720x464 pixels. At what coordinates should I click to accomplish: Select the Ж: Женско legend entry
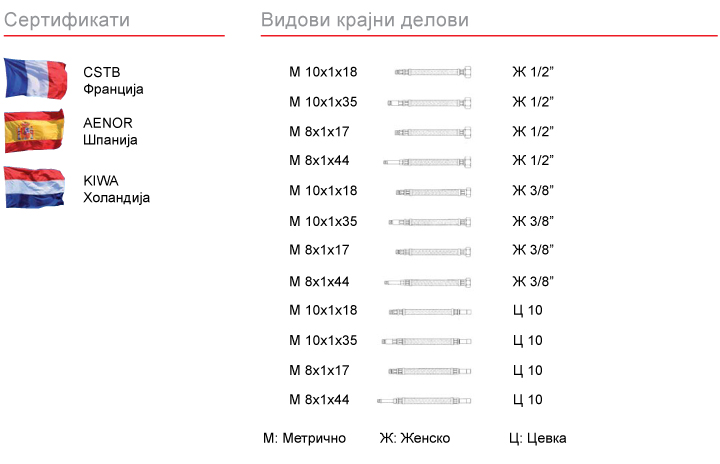[x=414, y=438]
